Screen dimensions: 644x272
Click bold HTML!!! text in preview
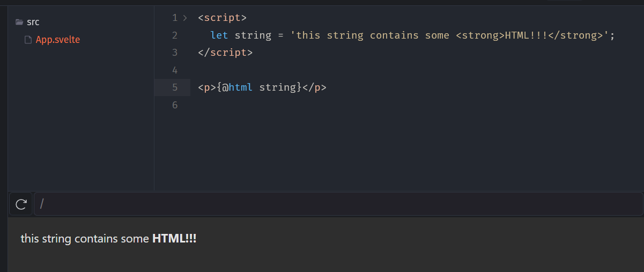[x=174, y=238]
